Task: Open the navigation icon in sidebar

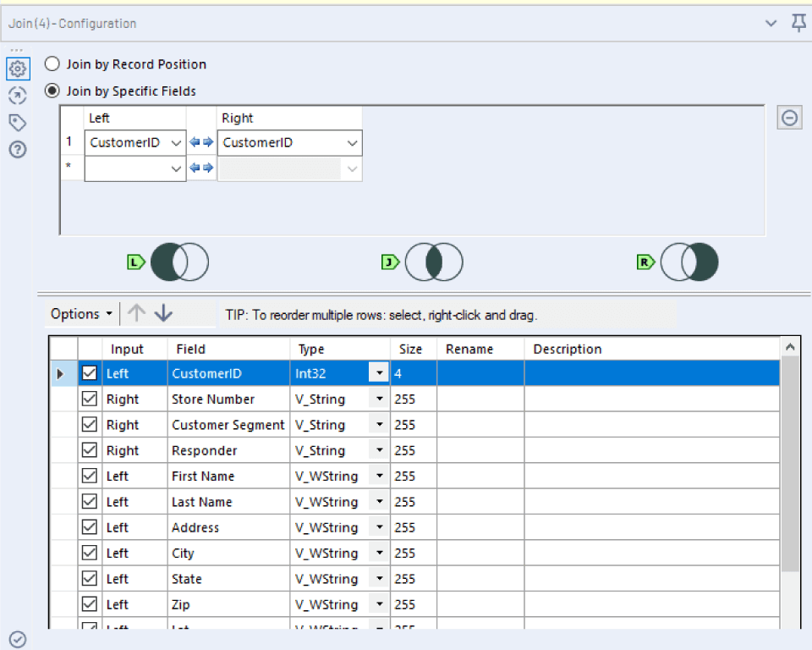Action: pyautogui.click(x=18, y=96)
